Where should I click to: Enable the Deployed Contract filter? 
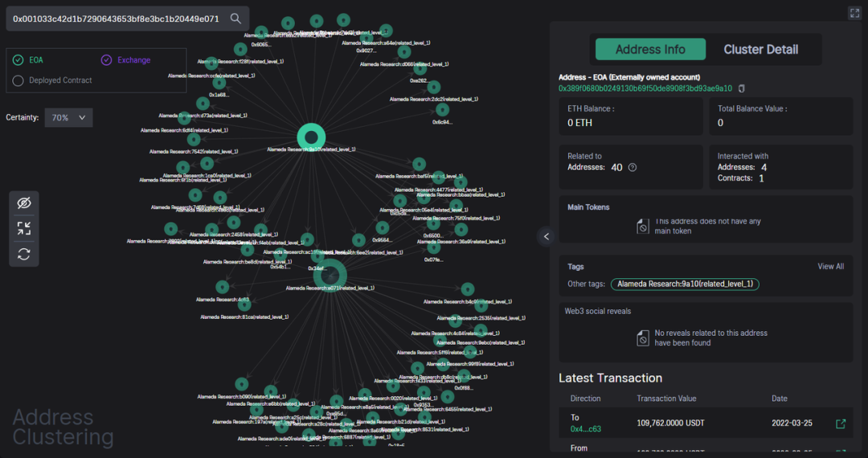(18, 81)
